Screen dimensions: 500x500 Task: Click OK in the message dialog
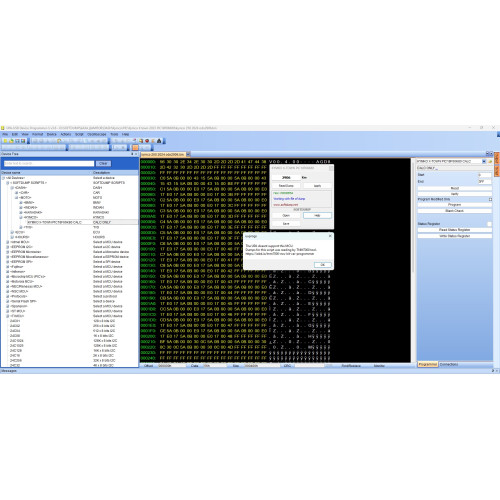[323, 265]
